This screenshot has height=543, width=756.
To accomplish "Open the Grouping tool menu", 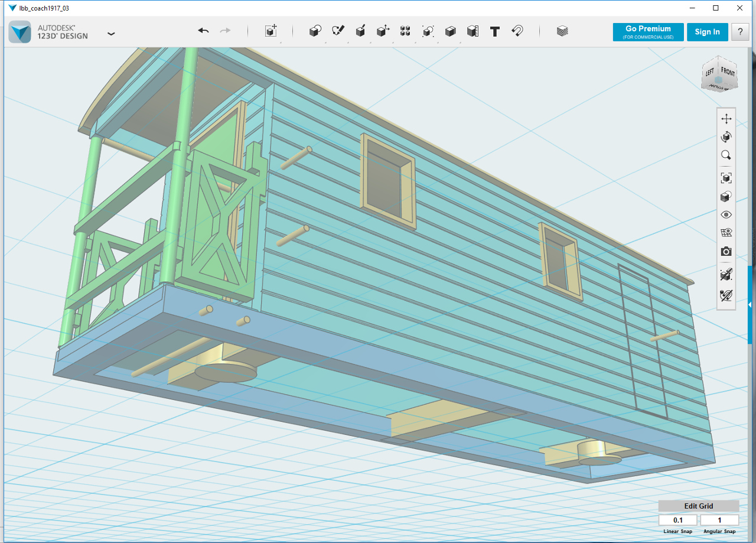I will [x=428, y=31].
